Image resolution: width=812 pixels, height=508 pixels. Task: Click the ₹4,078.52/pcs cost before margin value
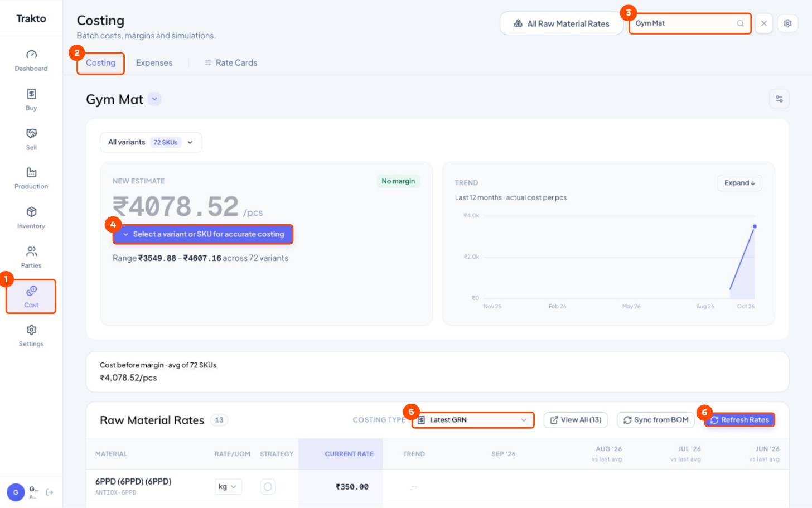[x=128, y=378]
